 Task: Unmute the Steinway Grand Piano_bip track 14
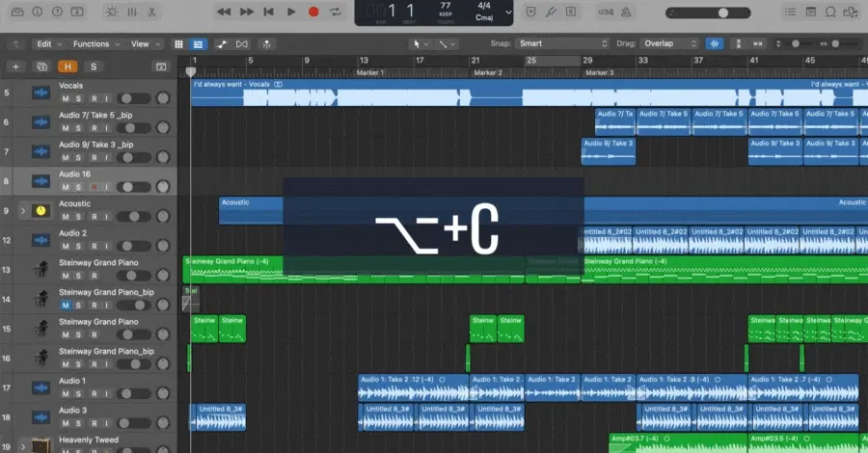[x=66, y=306]
